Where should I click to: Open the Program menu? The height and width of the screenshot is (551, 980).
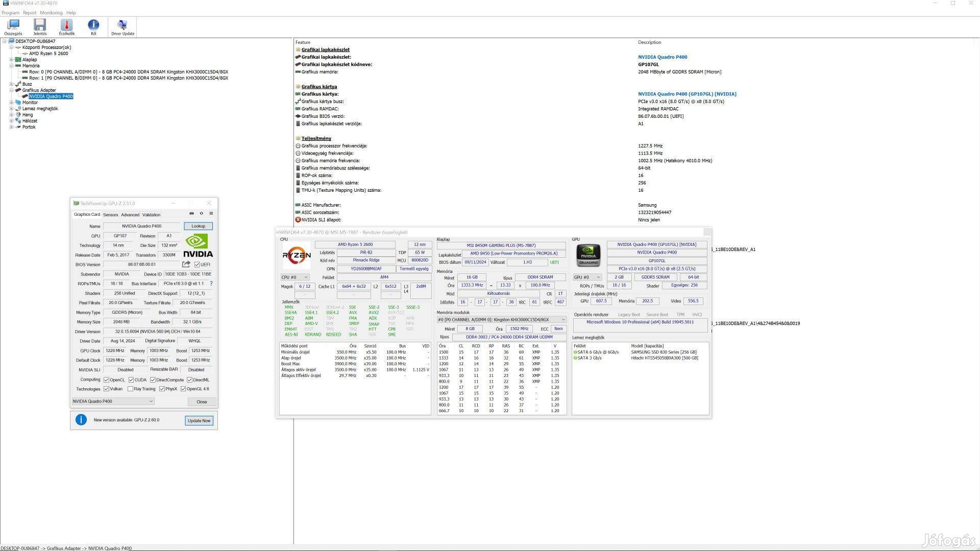pyautogui.click(x=10, y=13)
